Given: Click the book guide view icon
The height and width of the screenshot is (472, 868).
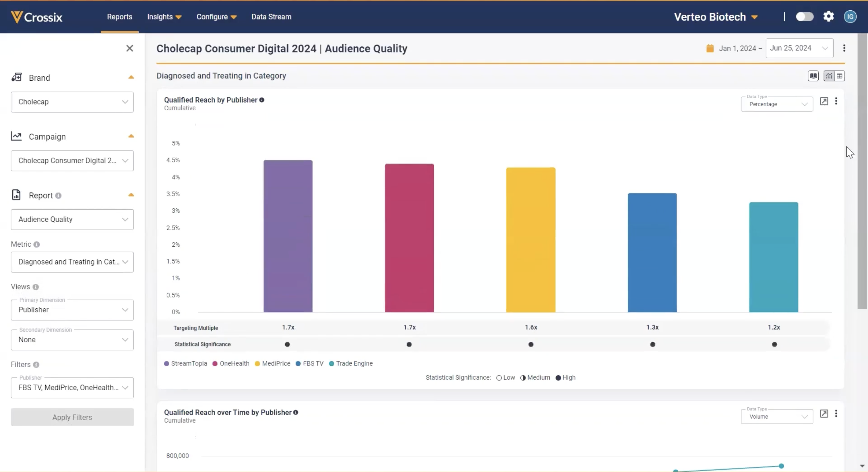Looking at the screenshot, I should [813, 76].
